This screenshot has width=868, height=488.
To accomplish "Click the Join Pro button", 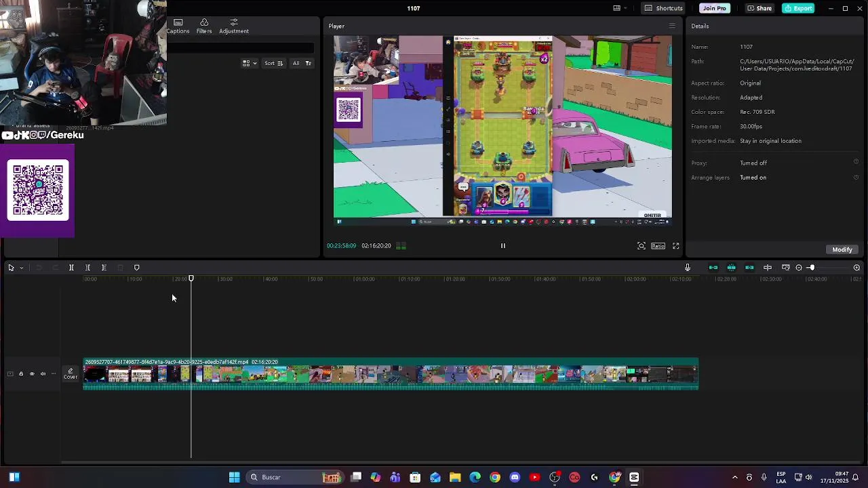I will [x=714, y=8].
